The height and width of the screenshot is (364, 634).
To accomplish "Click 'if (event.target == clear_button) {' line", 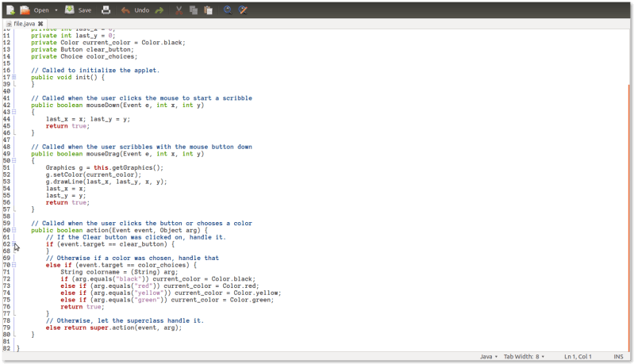I will 110,244.
